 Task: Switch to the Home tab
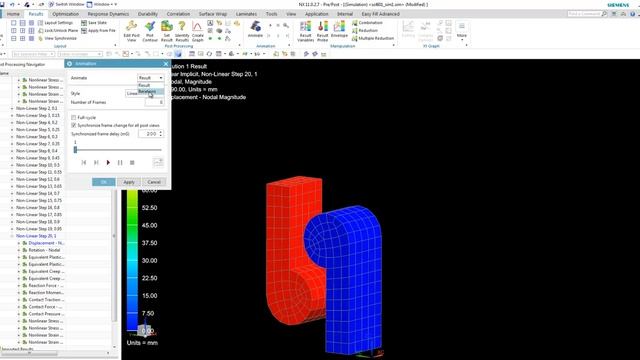pyautogui.click(x=13, y=14)
